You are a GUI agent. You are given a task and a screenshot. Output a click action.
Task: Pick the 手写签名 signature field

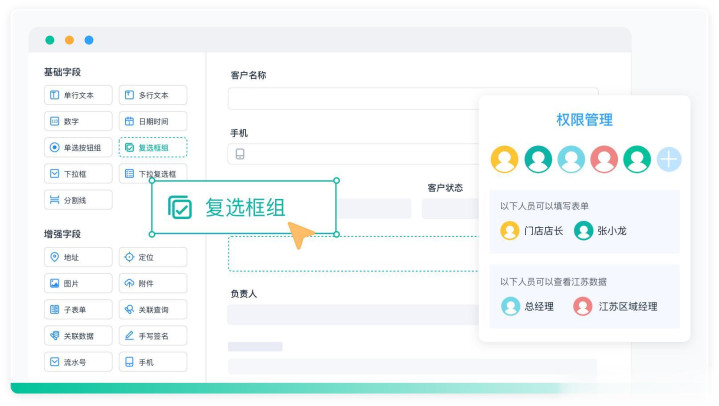[152, 335]
